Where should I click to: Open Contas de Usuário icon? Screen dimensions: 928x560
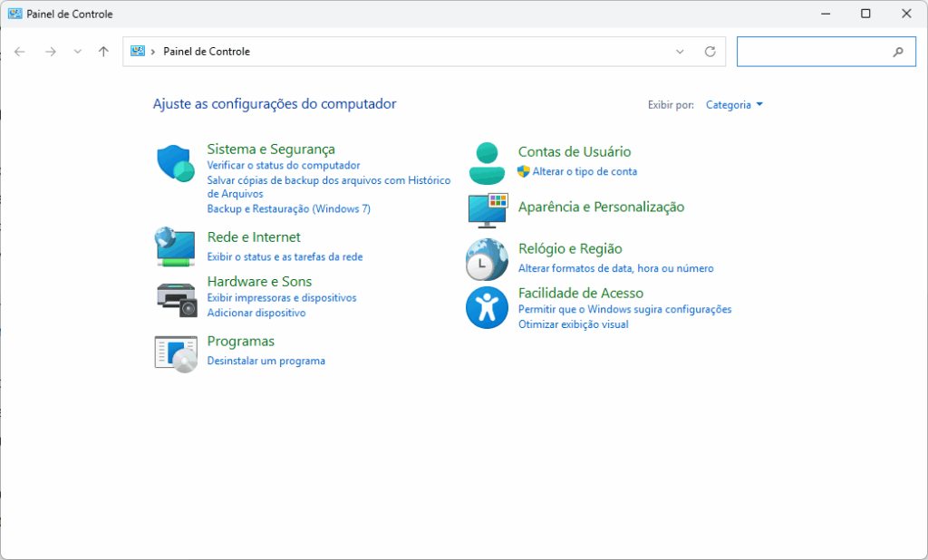(487, 162)
